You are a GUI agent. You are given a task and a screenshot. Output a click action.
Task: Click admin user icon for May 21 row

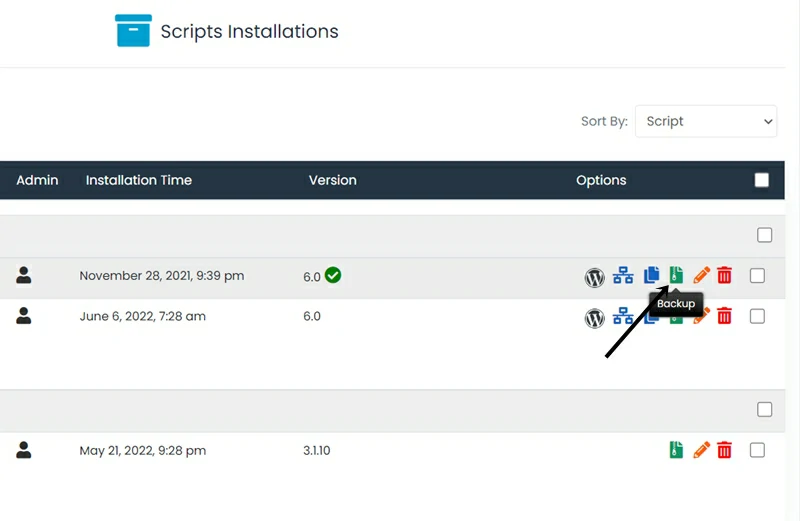24,450
